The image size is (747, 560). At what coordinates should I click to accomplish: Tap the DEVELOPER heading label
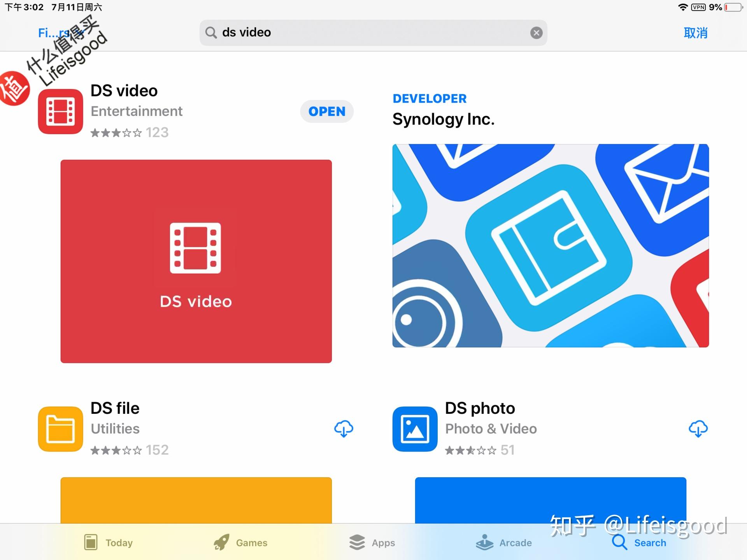coord(430,99)
